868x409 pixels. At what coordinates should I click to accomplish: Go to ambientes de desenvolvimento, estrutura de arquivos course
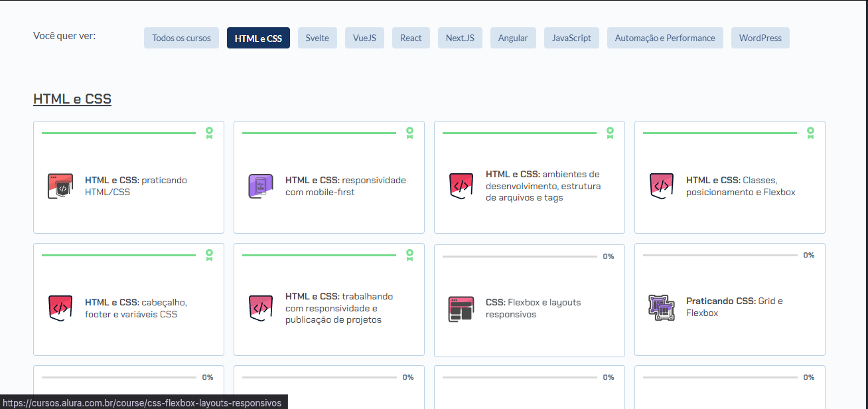tap(543, 186)
